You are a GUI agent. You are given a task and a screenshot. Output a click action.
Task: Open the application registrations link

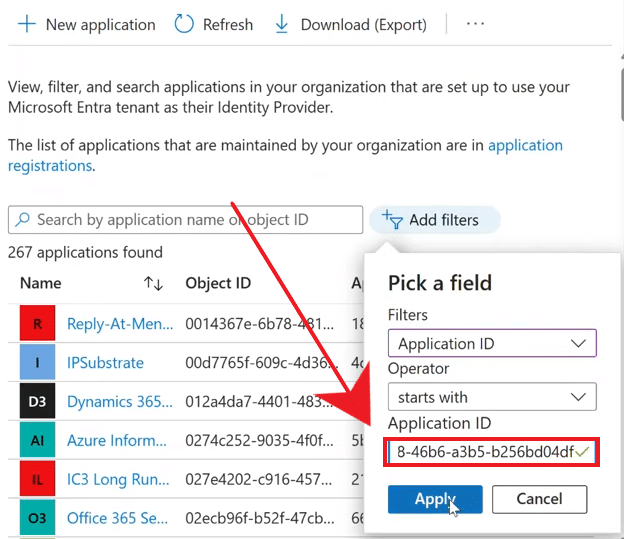tap(525, 146)
